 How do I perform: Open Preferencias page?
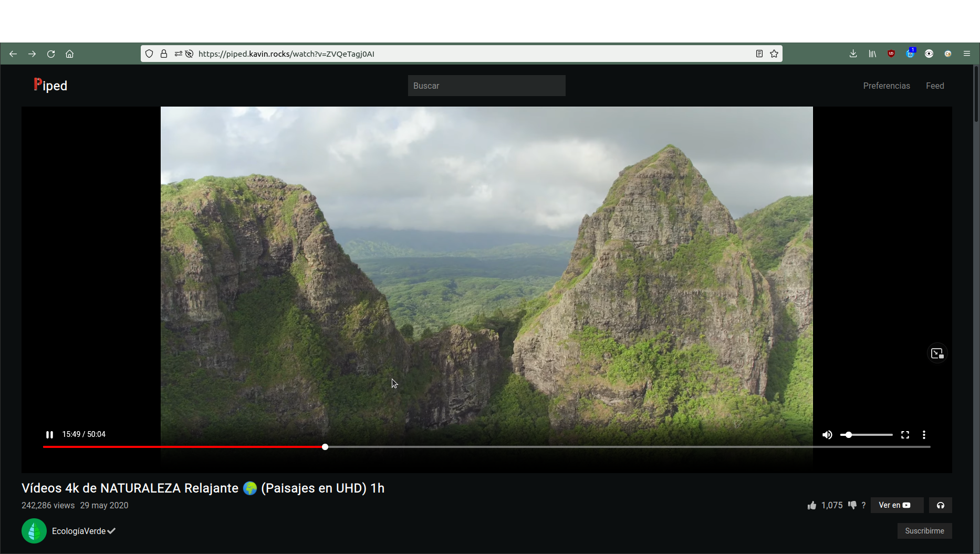tap(887, 86)
